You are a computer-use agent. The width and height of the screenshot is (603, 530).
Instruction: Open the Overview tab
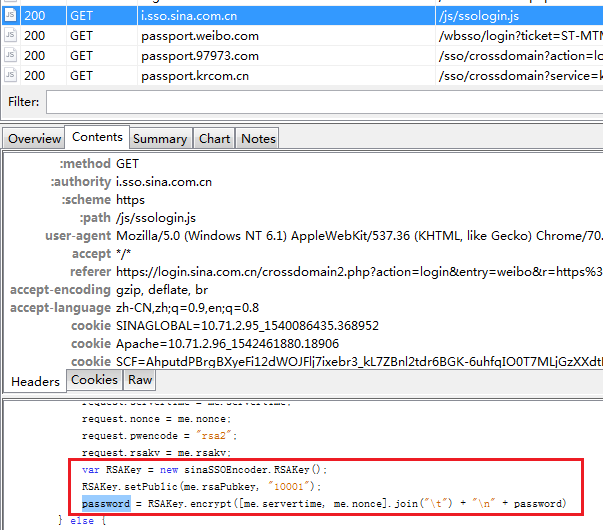pyautogui.click(x=34, y=138)
